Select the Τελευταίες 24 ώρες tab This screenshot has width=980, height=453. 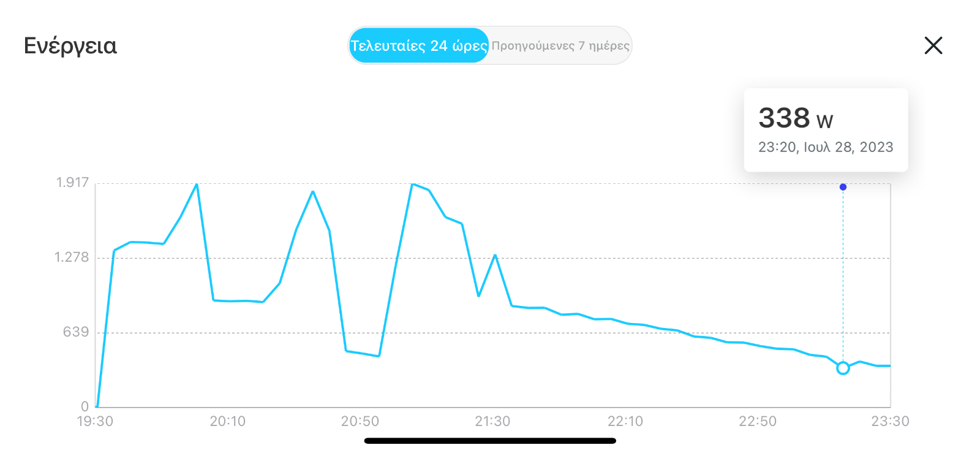click(x=419, y=45)
